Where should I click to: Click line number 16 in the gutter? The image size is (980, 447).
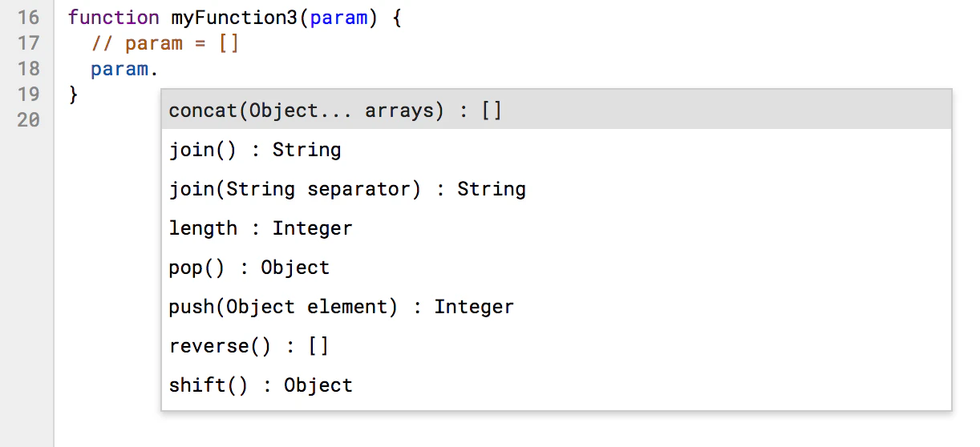[x=28, y=17]
